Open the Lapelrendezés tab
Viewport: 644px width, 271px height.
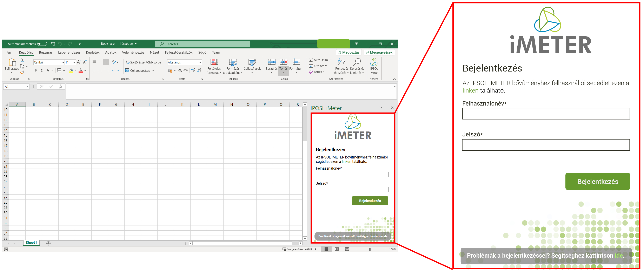(69, 53)
